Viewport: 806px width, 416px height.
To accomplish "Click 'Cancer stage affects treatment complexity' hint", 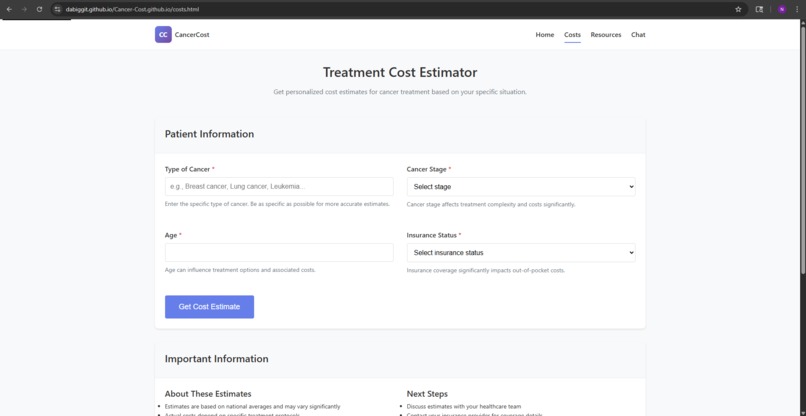I will pyautogui.click(x=491, y=205).
